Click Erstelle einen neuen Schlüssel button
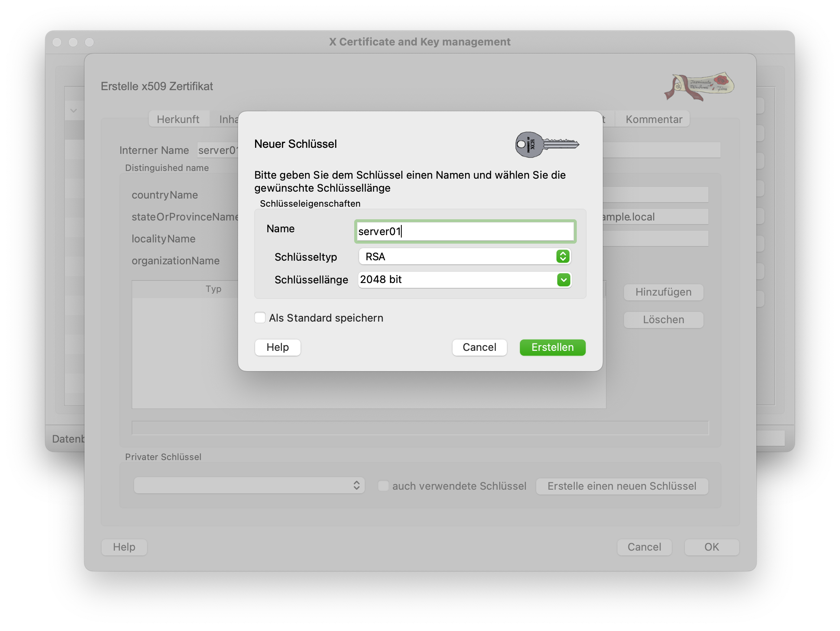 click(x=621, y=486)
